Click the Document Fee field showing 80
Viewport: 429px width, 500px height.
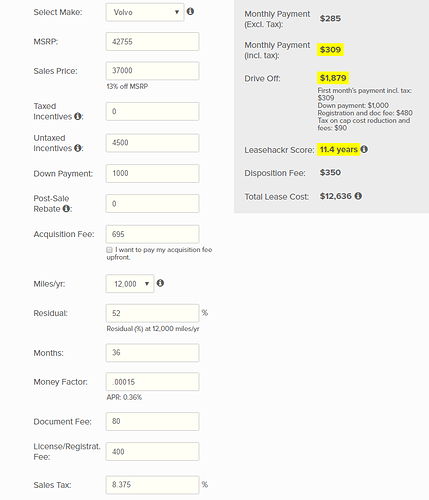153,421
